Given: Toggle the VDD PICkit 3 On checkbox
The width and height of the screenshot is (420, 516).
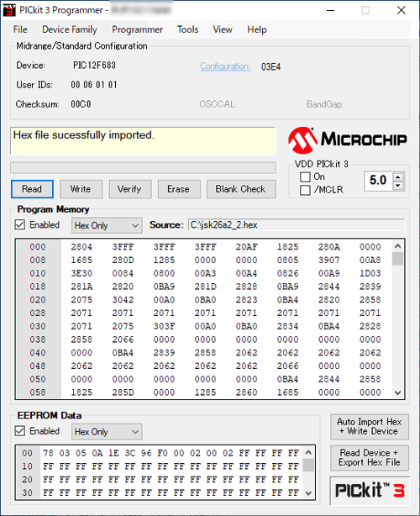Looking at the screenshot, I should tap(305, 177).
